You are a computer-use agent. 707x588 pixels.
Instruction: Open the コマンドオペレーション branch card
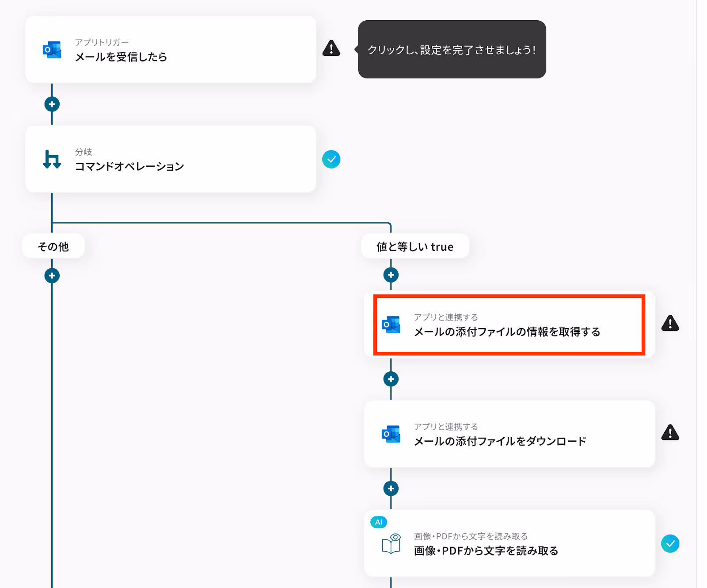[171, 159]
